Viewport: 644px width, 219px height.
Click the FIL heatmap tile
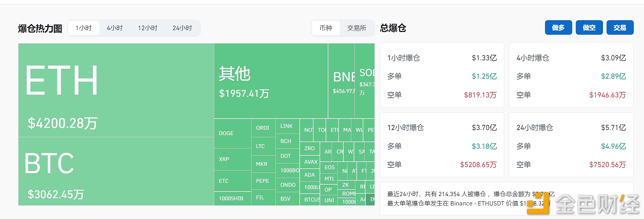pyautogui.click(x=263, y=198)
